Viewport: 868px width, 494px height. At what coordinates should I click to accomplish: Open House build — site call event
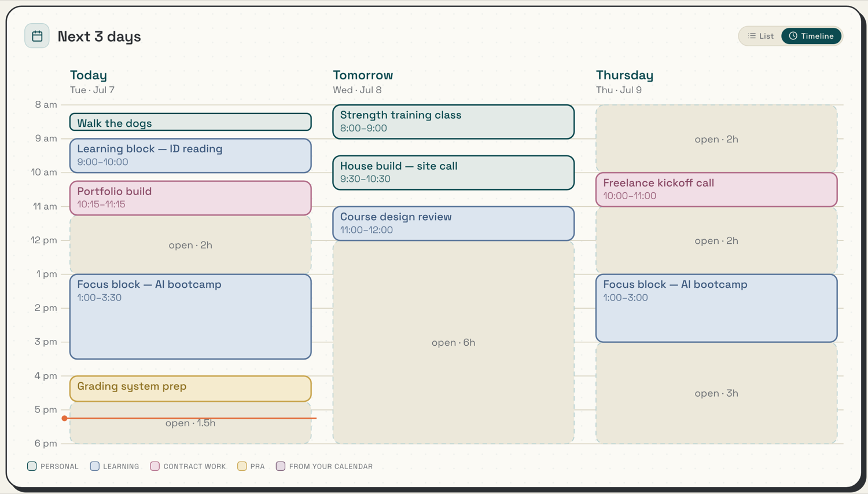point(454,173)
